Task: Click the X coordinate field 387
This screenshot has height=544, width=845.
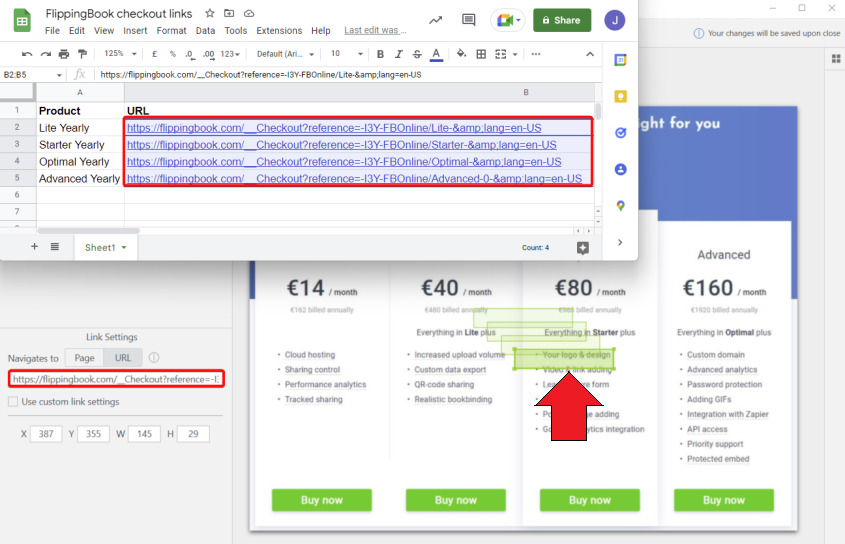Action: coord(46,434)
